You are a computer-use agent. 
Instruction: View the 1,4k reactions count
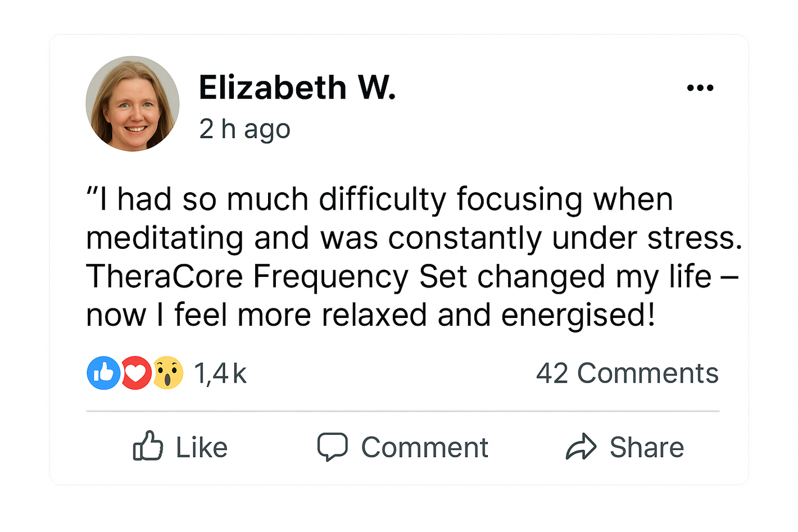(x=220, y=374)
